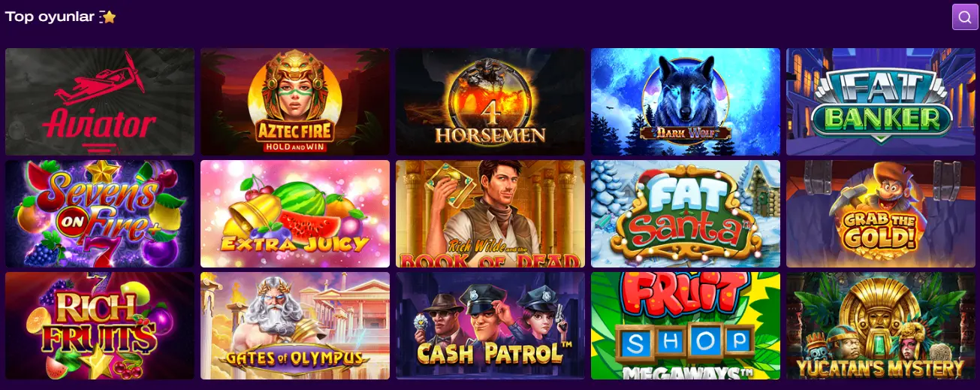Open Grab the Gold tile
This screenshot has height=390, width=980.
point(881,213)
